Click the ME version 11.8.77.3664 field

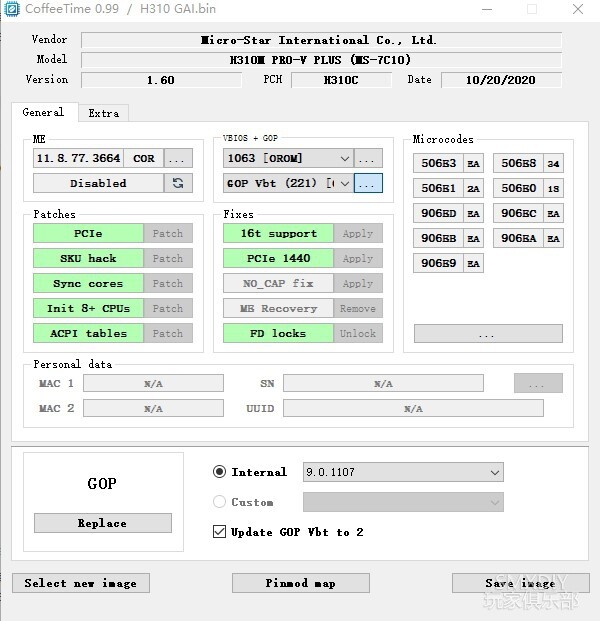[x=78, y=158]
